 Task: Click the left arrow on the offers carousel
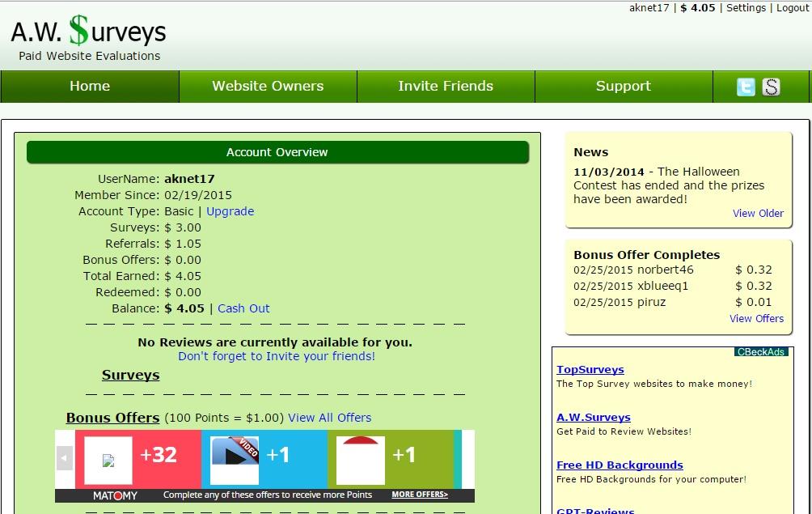(x=64, y=458)
